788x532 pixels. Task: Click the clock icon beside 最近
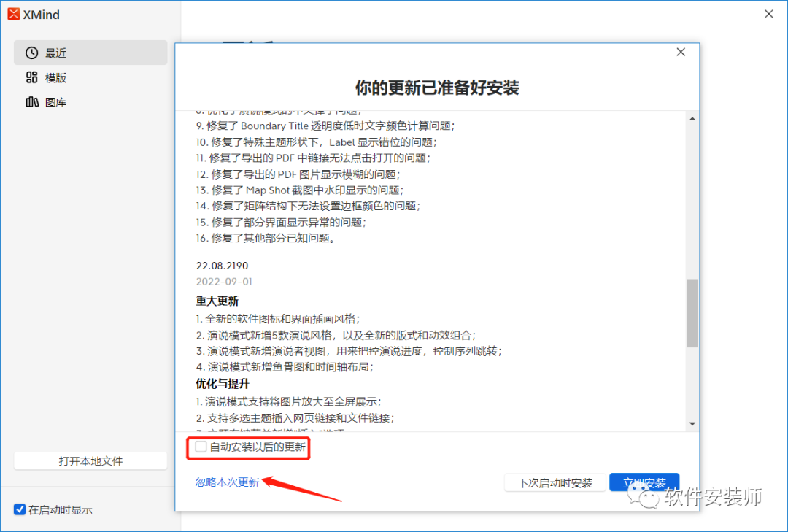[x=31, y=53]
